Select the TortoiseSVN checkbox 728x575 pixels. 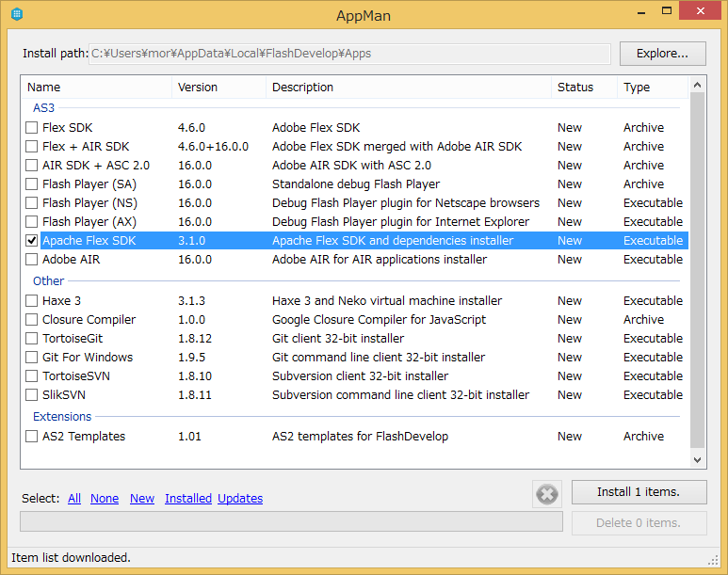[32, 375]
